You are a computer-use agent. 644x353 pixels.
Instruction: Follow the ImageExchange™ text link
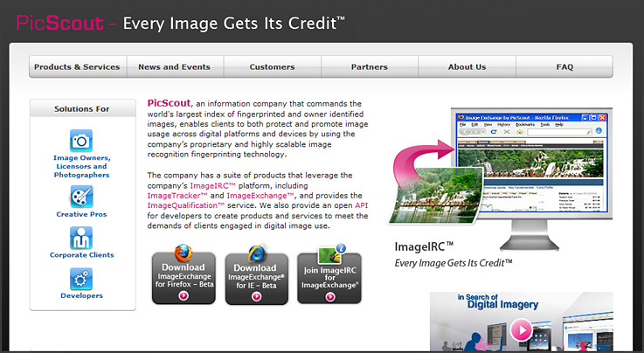[x=260, y=196]
